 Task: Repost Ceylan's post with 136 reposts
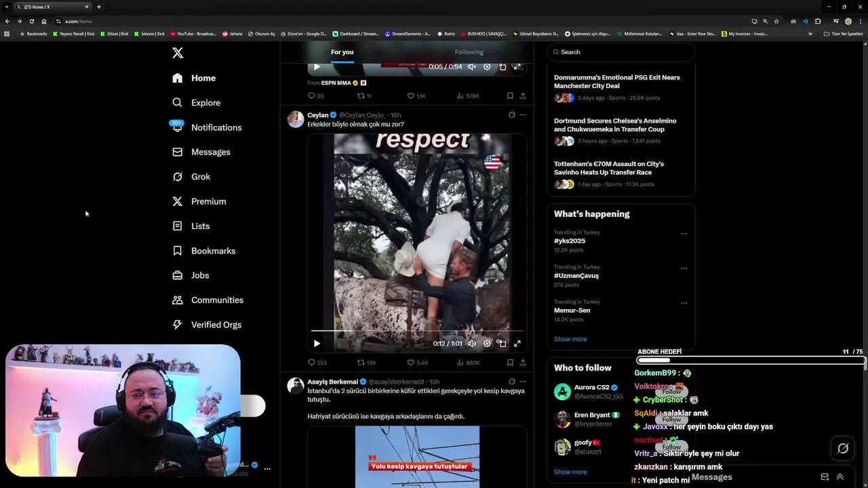pyautogui.click(x=366, y=363)
